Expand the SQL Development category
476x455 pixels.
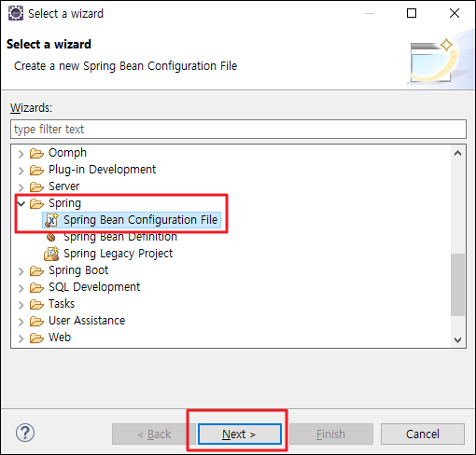pos(21,288)
